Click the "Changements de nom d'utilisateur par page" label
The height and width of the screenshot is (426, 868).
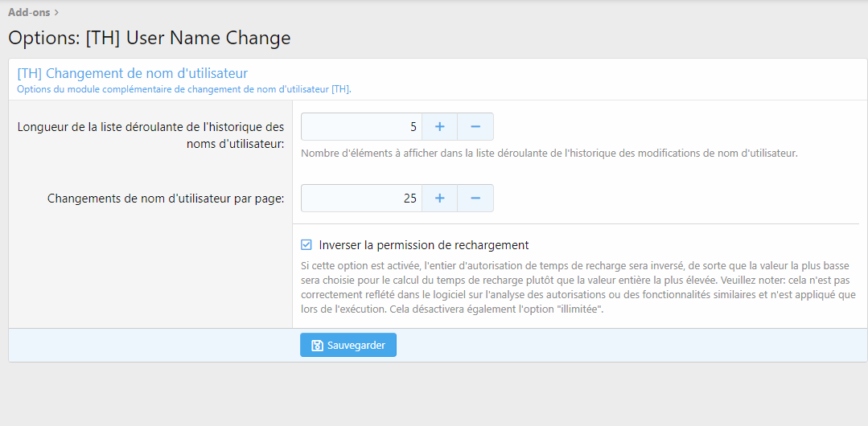tap(166, 199)
